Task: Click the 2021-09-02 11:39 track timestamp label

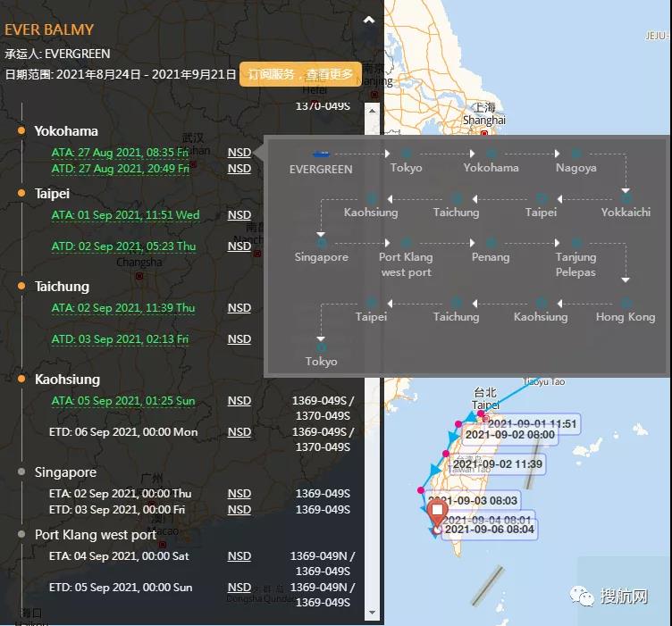Action: tap(497, 464)
